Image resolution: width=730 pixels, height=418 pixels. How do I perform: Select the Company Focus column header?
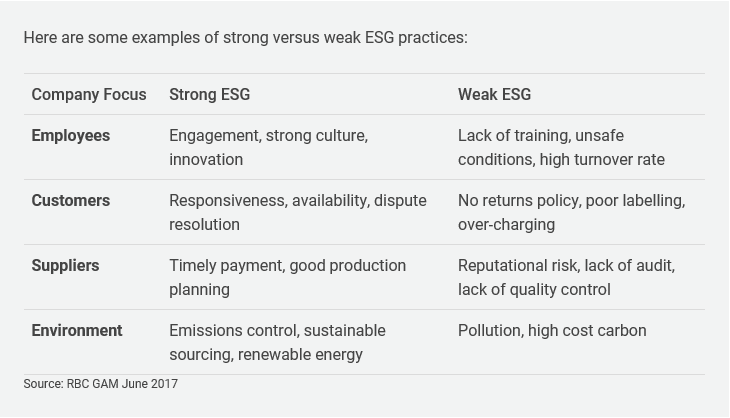88,95
